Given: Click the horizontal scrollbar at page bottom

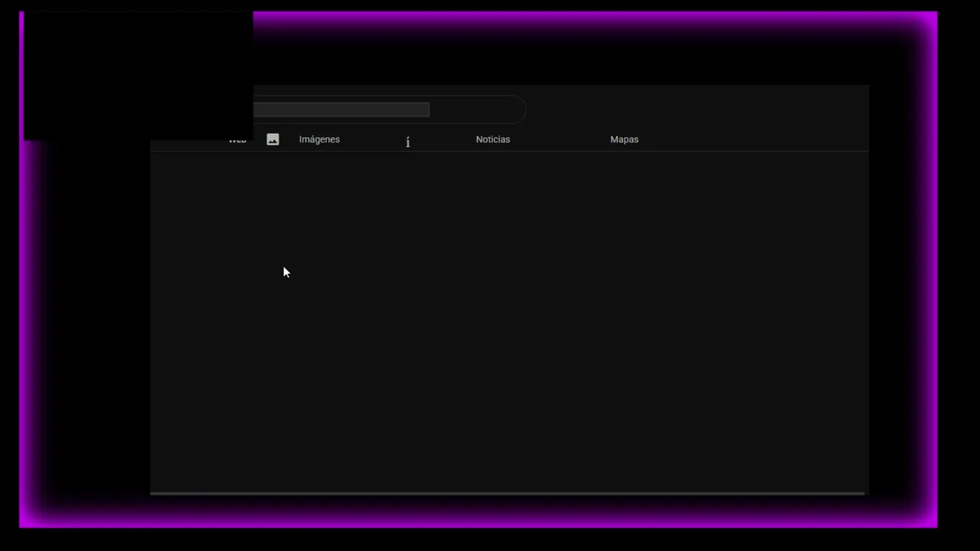Looking at the screenshot, I should [507, 494].
